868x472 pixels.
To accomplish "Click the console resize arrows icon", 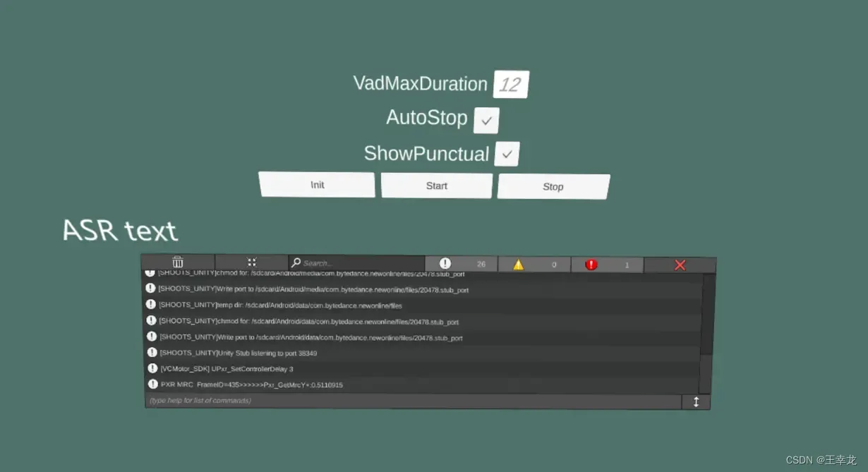I will [x=696, y=401].
